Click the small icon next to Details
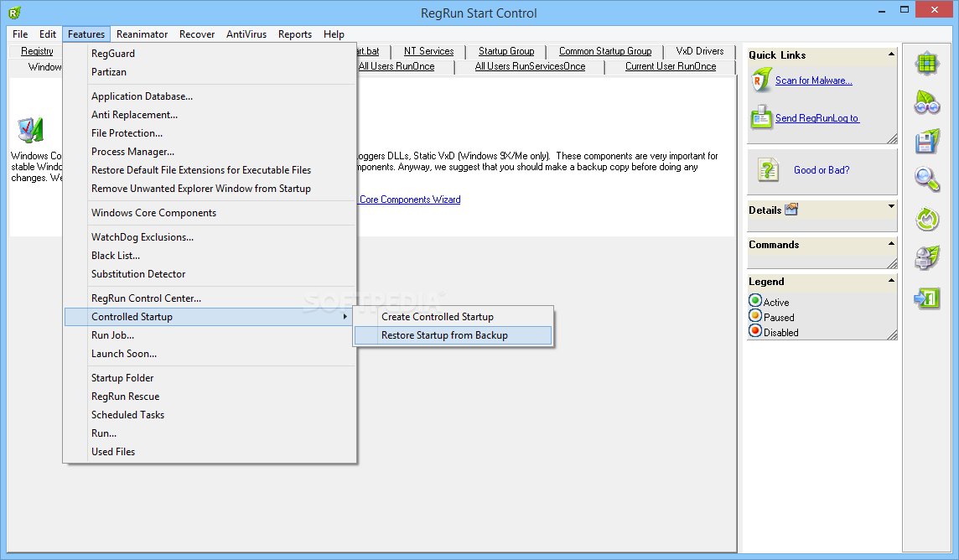Viewport: 959px width, 560px height. 791,209
